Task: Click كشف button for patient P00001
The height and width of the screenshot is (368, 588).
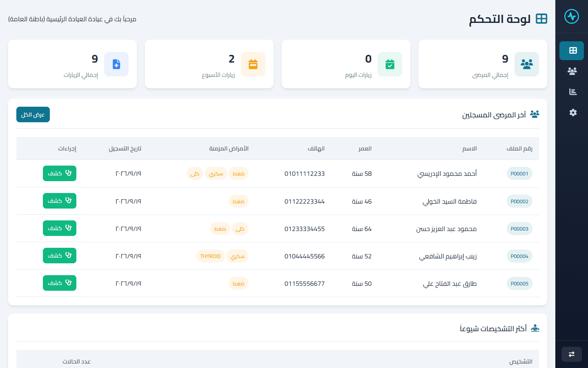Action: [60, 173]
